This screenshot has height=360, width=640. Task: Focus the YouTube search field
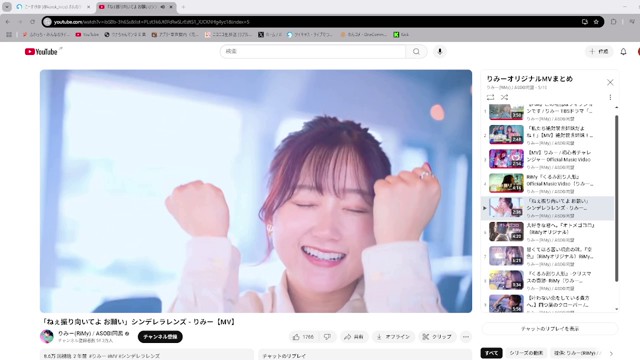tap(313, 51)
